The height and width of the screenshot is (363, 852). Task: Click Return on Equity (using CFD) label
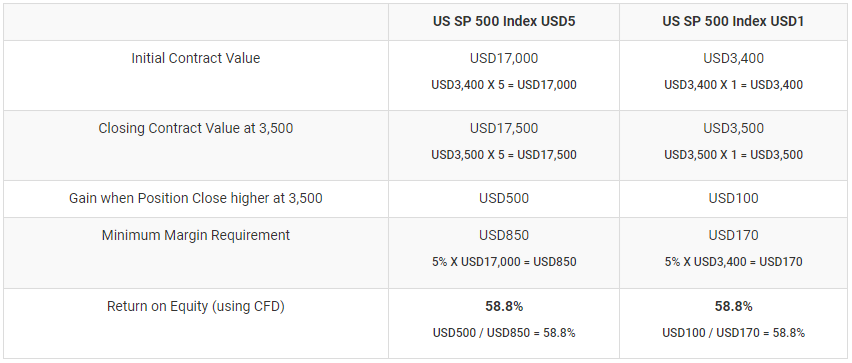(196, 306)
